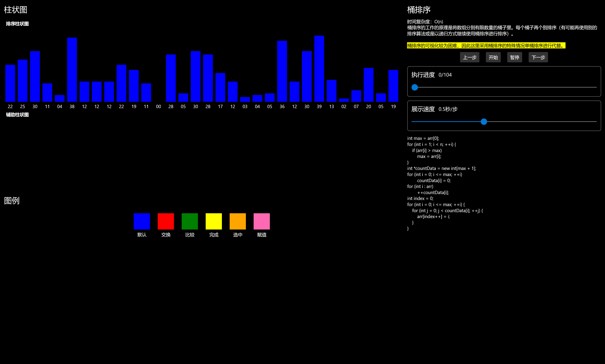Click the blue 默认 legend swatch
Viewport: 605px width, 364px height.
click(x=142, y=221)
